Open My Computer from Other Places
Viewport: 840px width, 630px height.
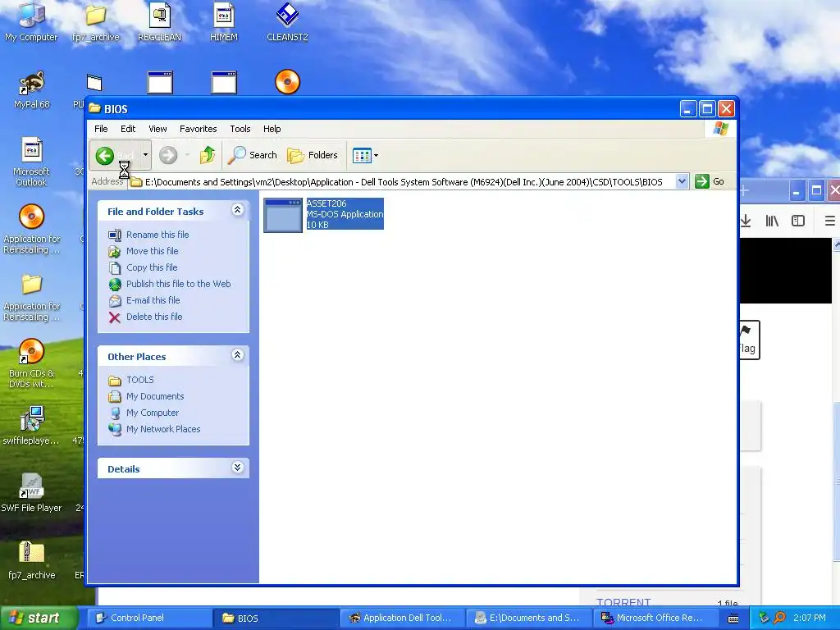coord(152,413)
